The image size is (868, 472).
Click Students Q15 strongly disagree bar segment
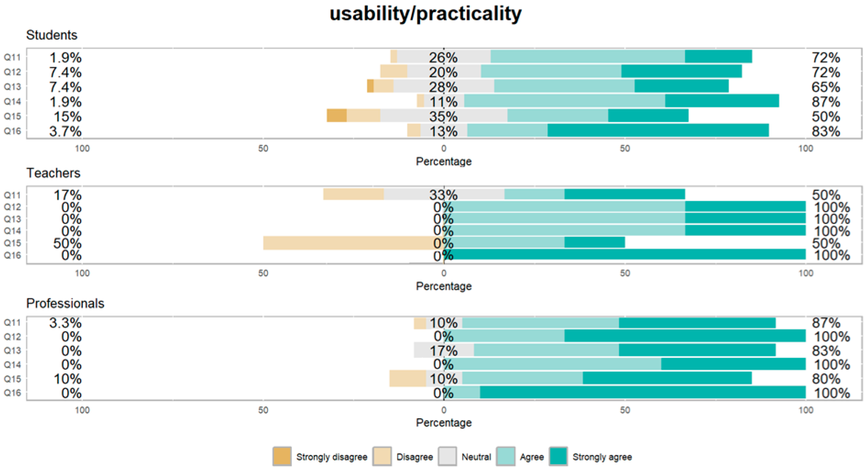click(337, 116)
